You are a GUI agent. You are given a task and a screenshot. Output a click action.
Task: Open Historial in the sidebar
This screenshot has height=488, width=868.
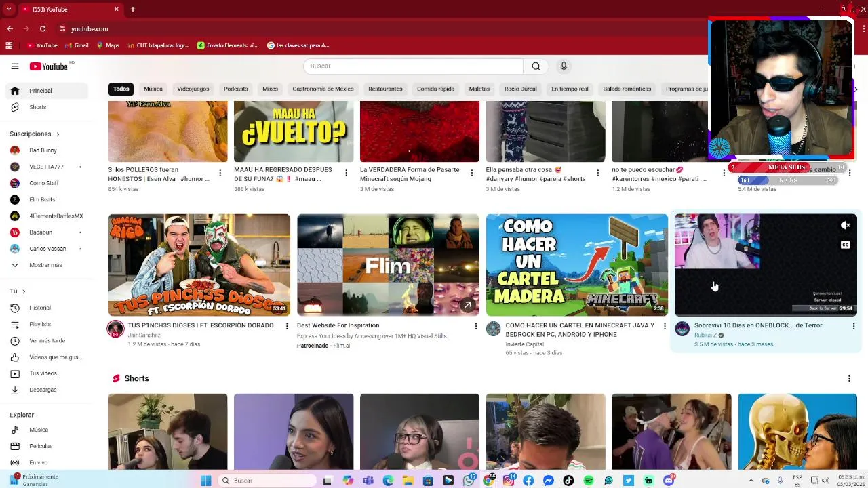point(46,308)
